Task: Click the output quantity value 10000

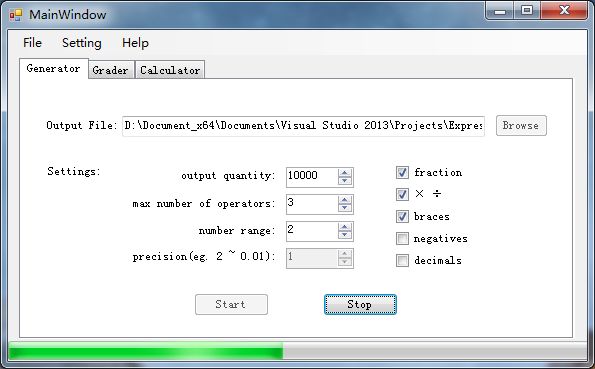Action: click(302, 175)
